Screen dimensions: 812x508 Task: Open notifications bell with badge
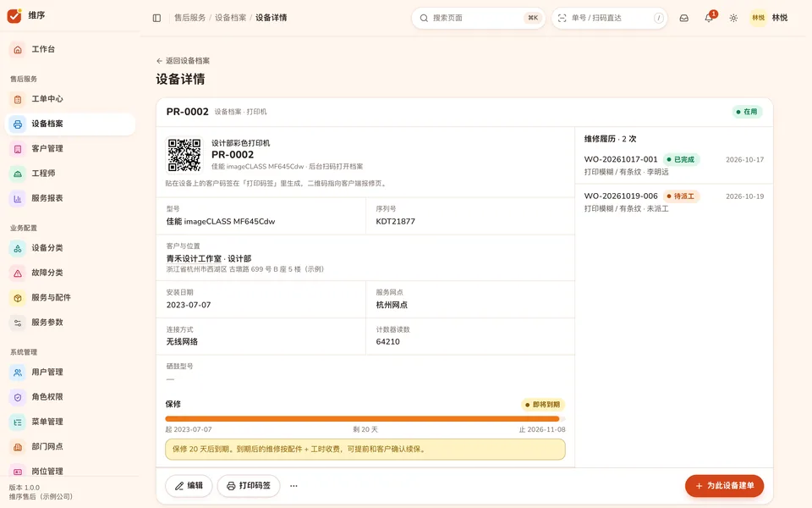tap(709, 18)
